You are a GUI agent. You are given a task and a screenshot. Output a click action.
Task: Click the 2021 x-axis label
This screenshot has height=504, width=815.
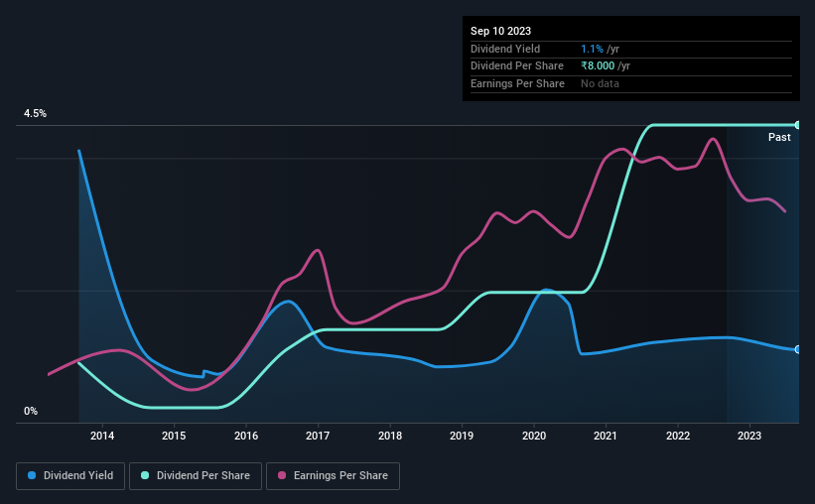[606, 436]
